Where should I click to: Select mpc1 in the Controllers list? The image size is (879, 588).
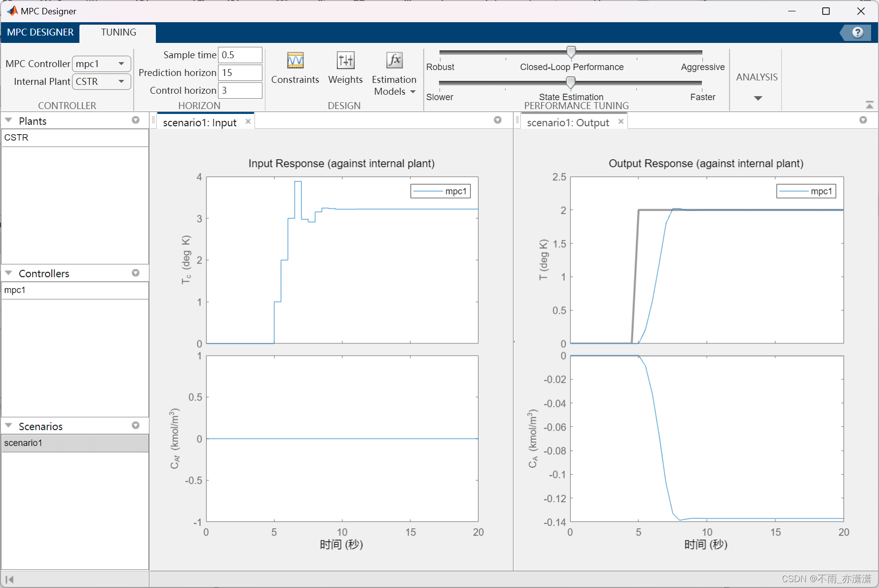coord(75,290)
